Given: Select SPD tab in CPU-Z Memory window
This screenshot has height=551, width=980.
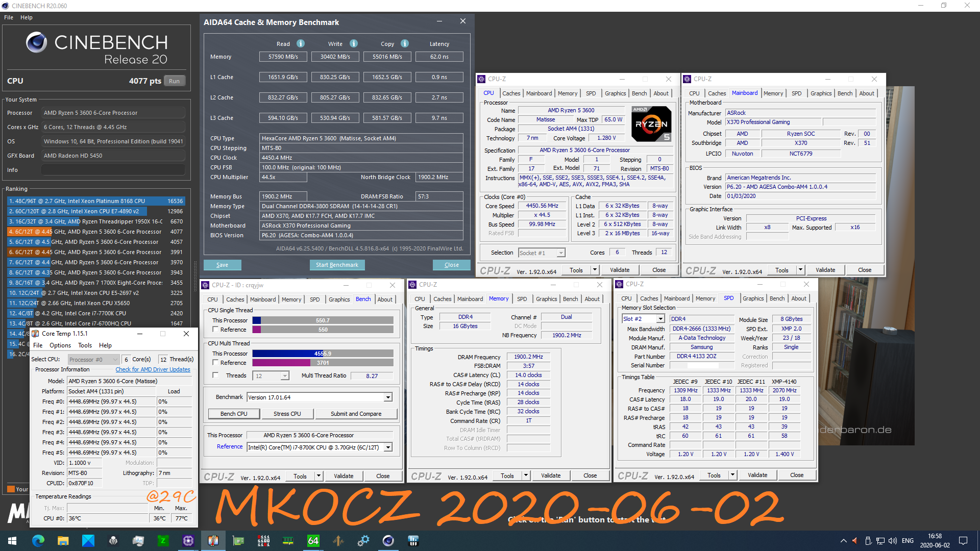Looking at the screenshot, I should [x=522, y=299].
